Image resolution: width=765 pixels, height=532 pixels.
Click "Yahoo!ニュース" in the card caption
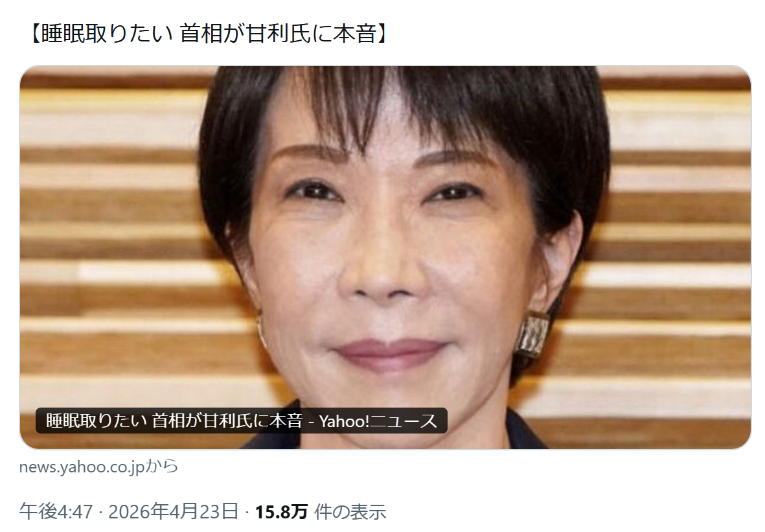pyautogui.click(x=378, y=421)
